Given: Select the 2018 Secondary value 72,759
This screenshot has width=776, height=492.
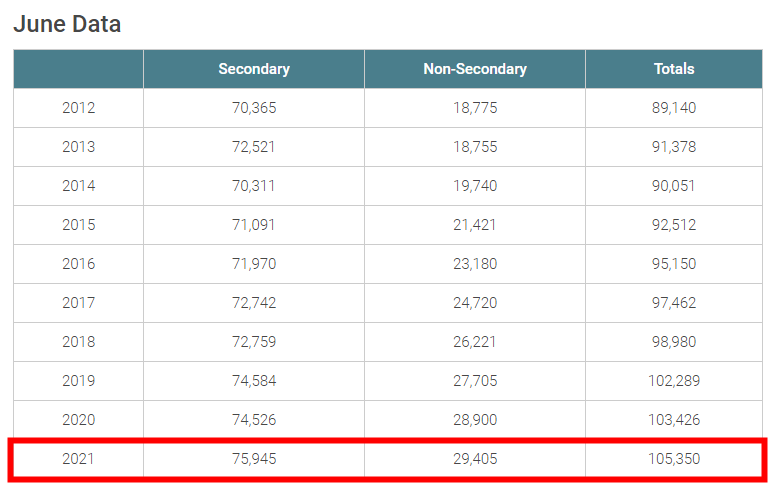Looking at the screenshot, I should 254,342.
